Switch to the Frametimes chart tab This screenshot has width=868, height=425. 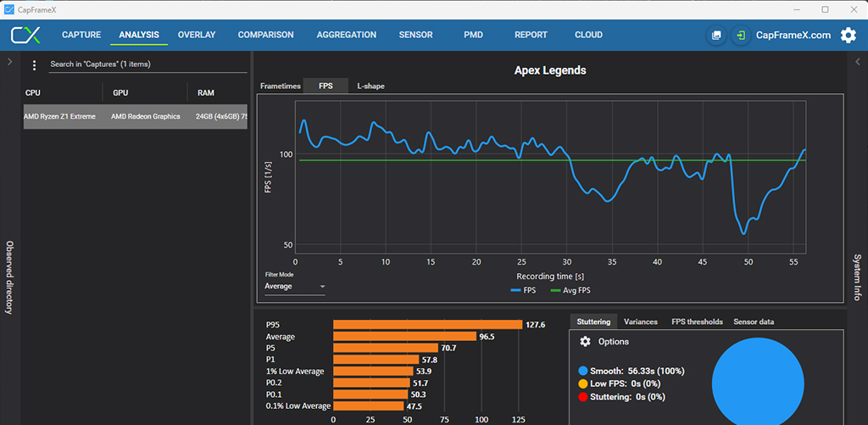tap(280, 86)
